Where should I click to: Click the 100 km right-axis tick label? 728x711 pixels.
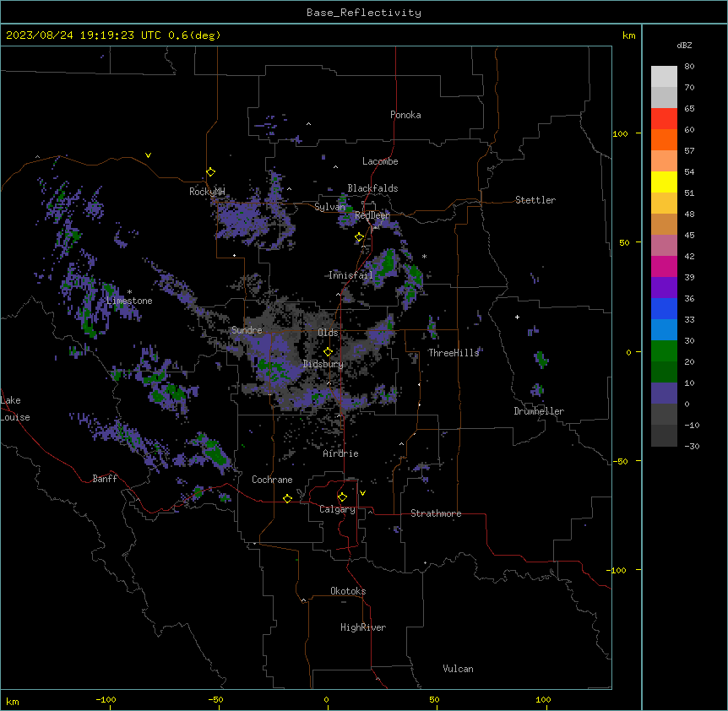tap(620, 133)
